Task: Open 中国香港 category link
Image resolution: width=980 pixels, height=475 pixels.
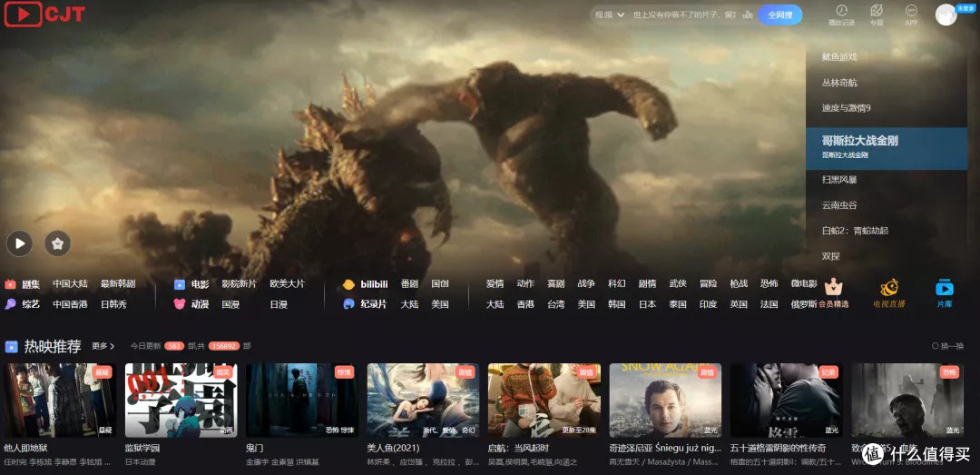Action: pos(70,304)
